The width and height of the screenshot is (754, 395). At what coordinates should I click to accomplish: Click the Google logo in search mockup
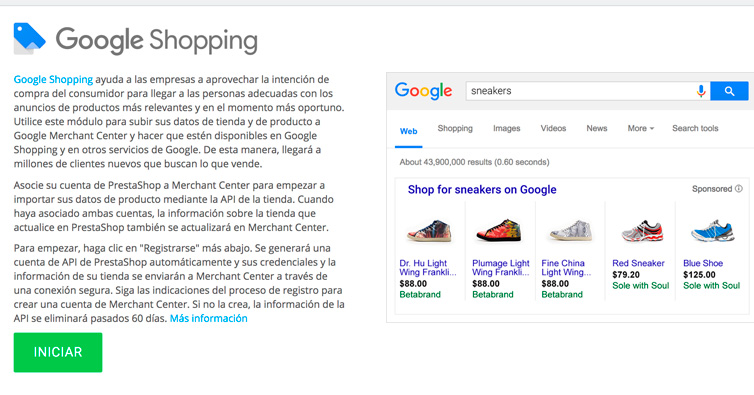tap(423, 91)
